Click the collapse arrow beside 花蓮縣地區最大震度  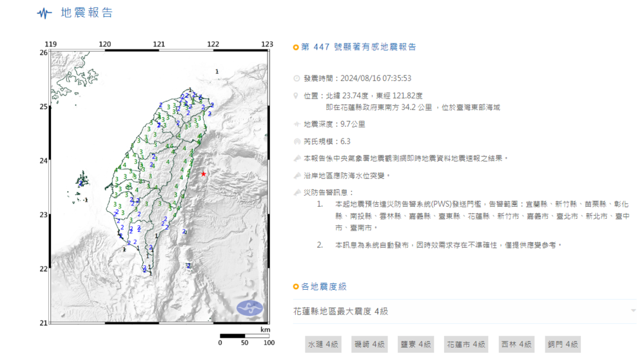(x=633, y=311)
